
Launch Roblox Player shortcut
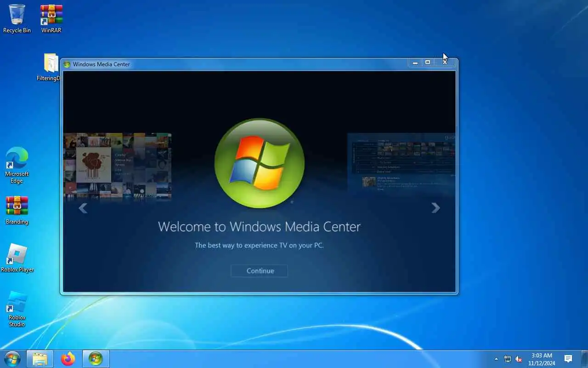pyautogui.click(x=17, y=258)
